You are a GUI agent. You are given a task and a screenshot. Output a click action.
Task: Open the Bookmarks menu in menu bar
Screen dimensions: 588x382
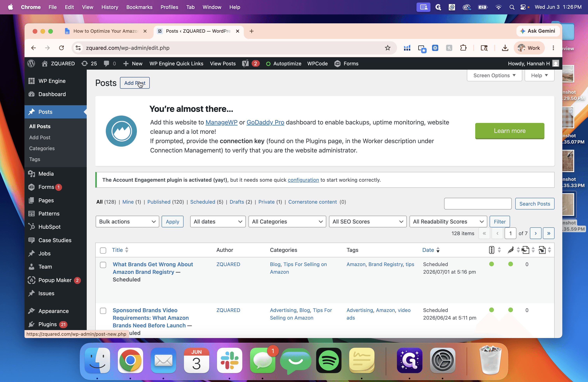point(139,7)
